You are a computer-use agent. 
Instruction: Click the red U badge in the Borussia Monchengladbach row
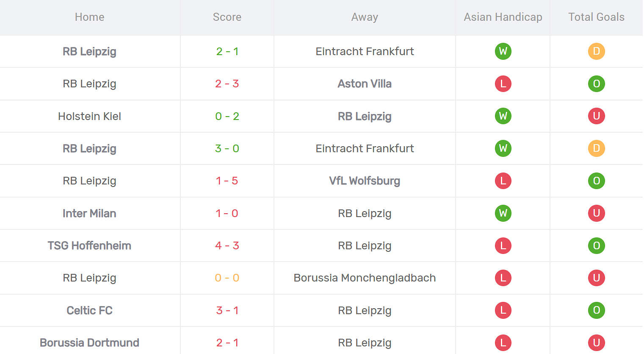point(596,278)
